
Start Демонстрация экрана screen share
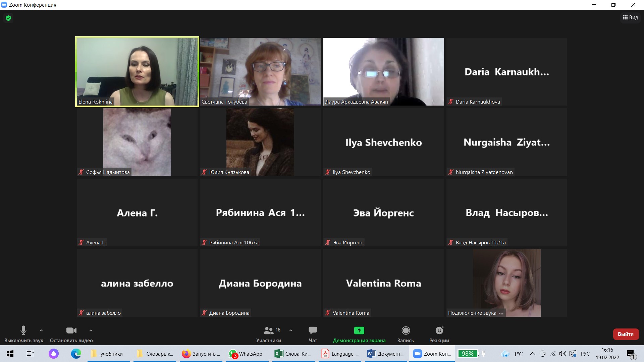[359, 334]
